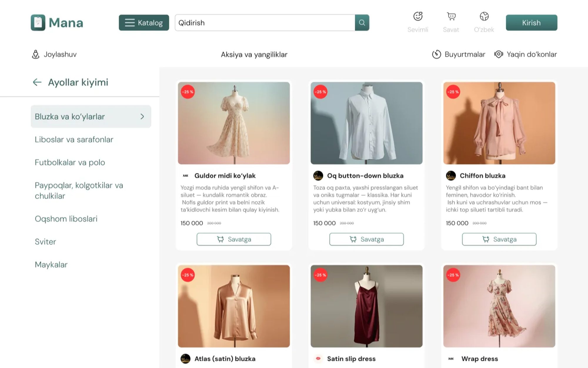
Task: Click the magnifier search icon button
Action: 362,23
